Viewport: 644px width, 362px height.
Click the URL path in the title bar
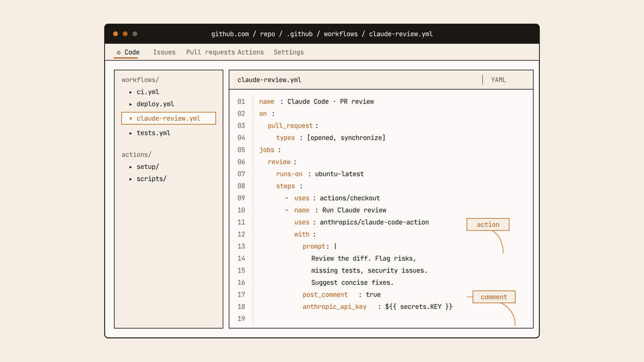click(x=322, y=34)
